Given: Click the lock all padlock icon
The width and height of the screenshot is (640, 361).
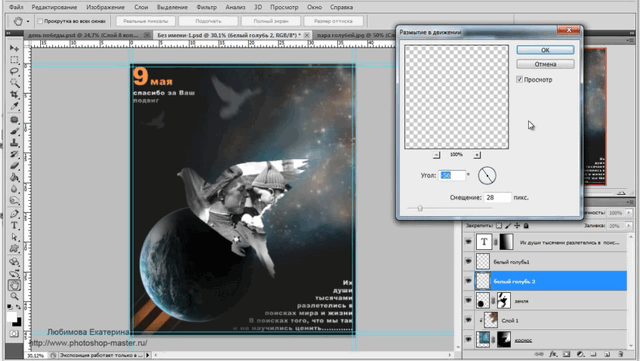Looking at the screenshot, I should 526,225.
